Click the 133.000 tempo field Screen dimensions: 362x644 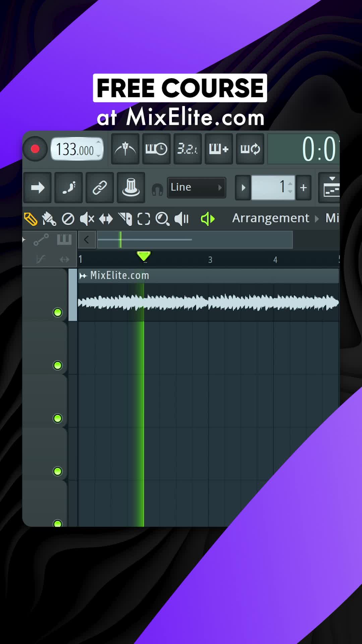click(x=77, y=149)
